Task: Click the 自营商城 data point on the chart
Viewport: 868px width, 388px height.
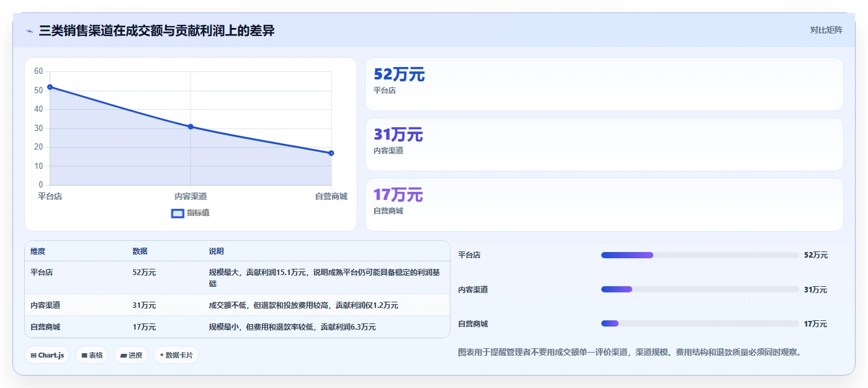Action: click(331, 153)
